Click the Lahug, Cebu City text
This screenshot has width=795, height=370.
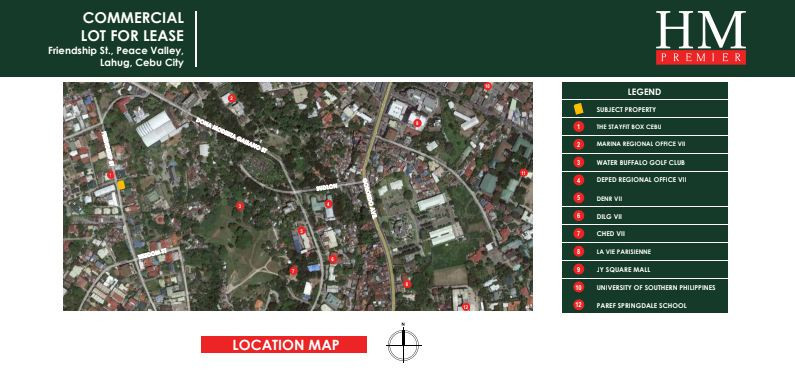(142, 63)
